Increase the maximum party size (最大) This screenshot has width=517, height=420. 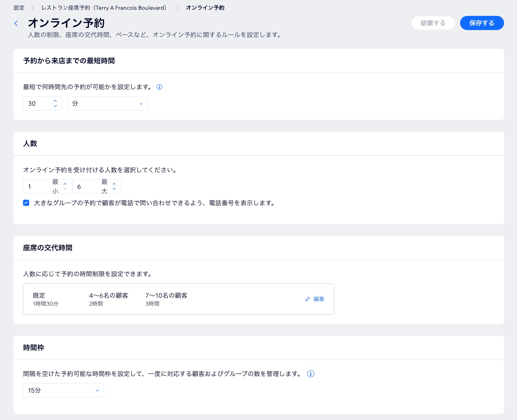[114, 184]
